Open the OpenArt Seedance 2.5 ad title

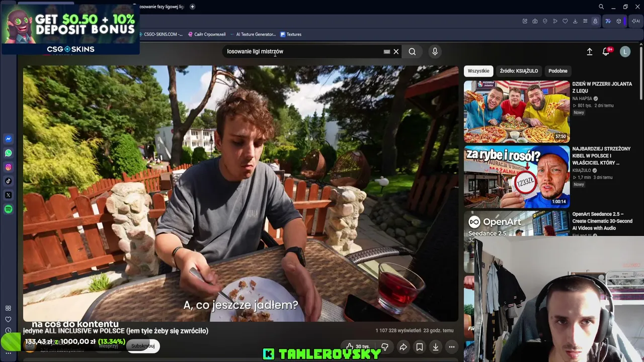click(x=602, y=221)
